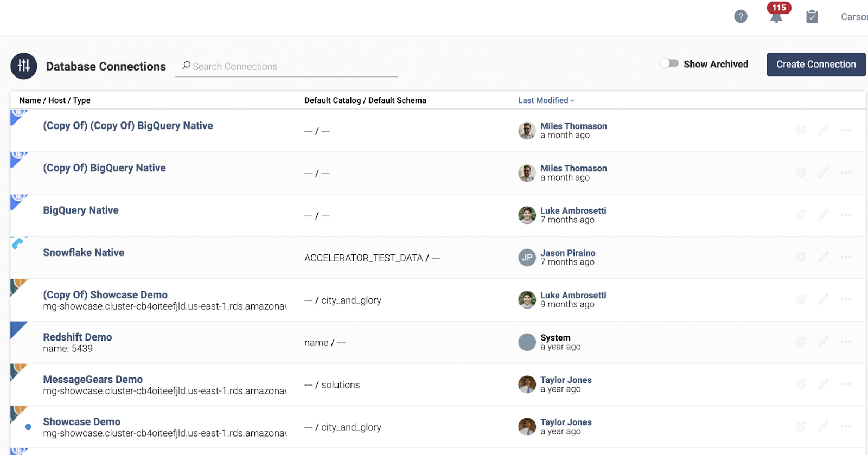This screenshot has width=868, height=455.
Task: Click pencil icon in Luke Ambrosetti's BigQuery Native row
Action: (824, 215)
